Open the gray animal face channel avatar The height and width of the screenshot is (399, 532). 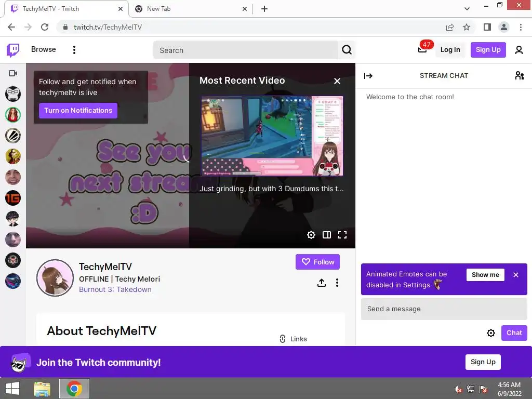click(x=13, y=240)
